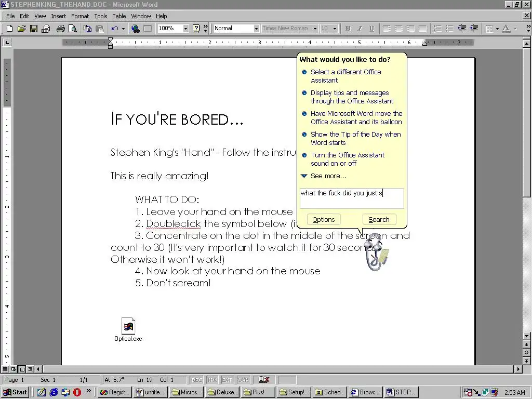Toggle OVR overtype mode in status bar
Viewport: 532px width, 399px height.
coord(243,380)
